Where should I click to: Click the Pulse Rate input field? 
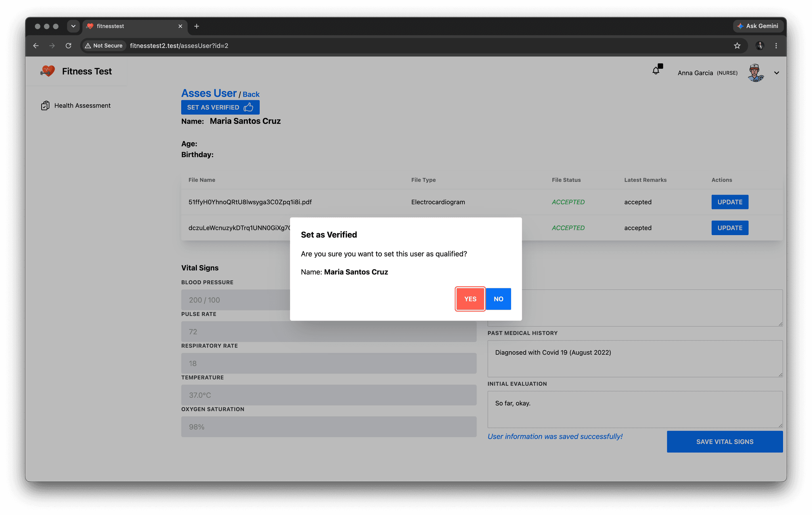pyautogui.click(x=329, y=331)
